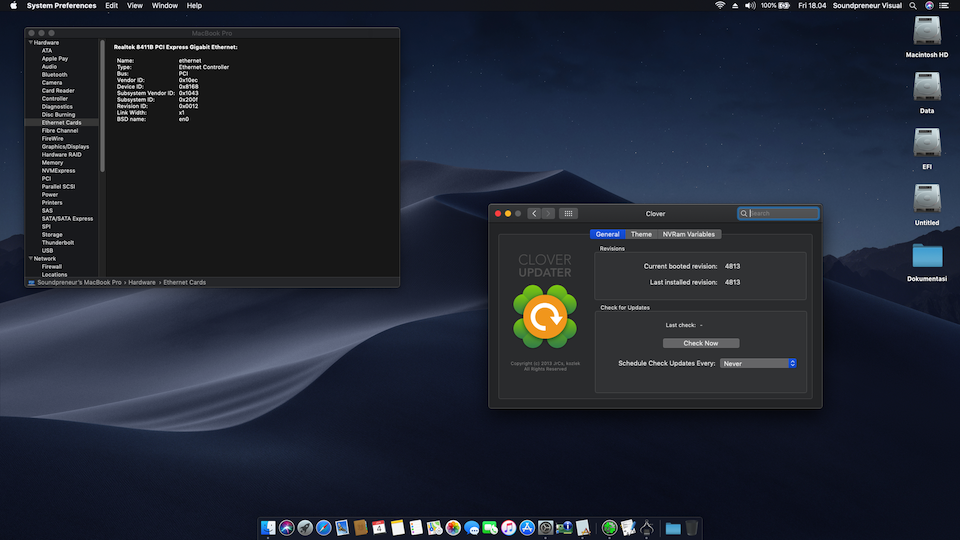This screenshot has width=960, height=540.
Task: Open the Untitled drive on desktop
Action: tap(927, 198)
